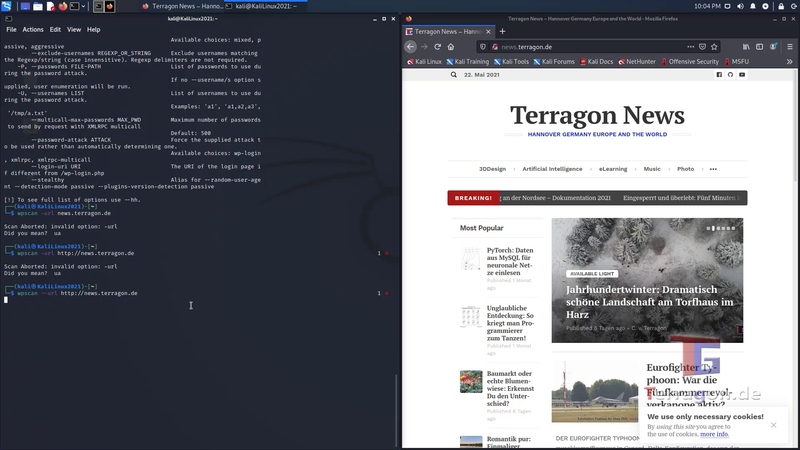
Task: Expand more navigation items ellipsis
Action: [713, 169]
